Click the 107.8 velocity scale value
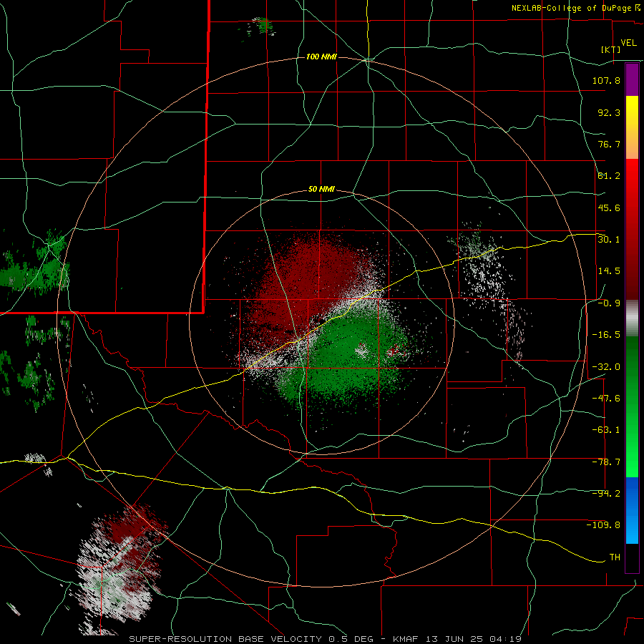 click(606, 80)
